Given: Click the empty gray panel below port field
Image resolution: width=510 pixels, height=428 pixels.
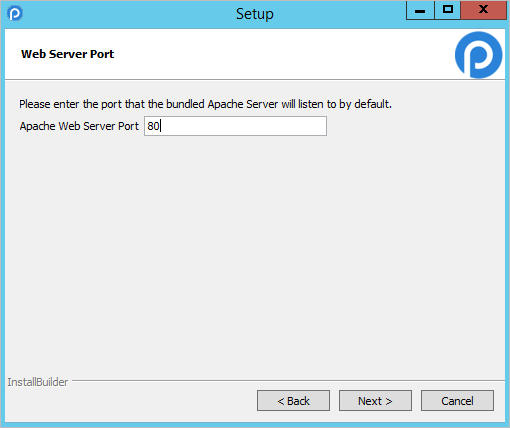Looking at the screenshot, I should click(x=255, y=253).
